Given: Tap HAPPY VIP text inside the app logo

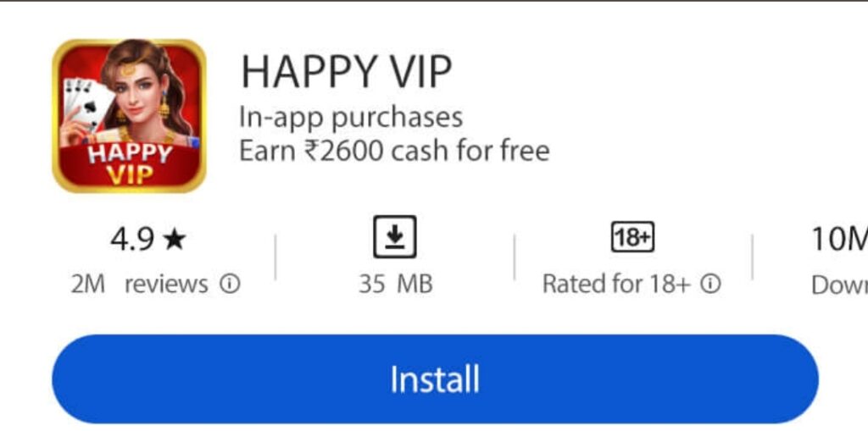Looking at the screenshot, I should point(130,164).
